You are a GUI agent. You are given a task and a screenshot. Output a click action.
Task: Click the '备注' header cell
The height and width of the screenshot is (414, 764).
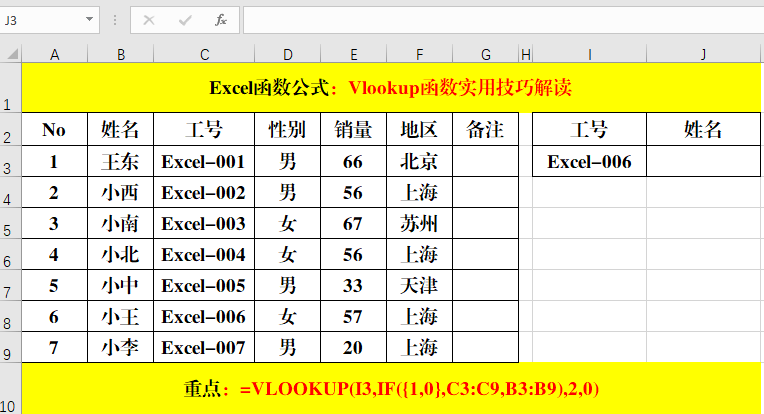(x=486, y=130)
